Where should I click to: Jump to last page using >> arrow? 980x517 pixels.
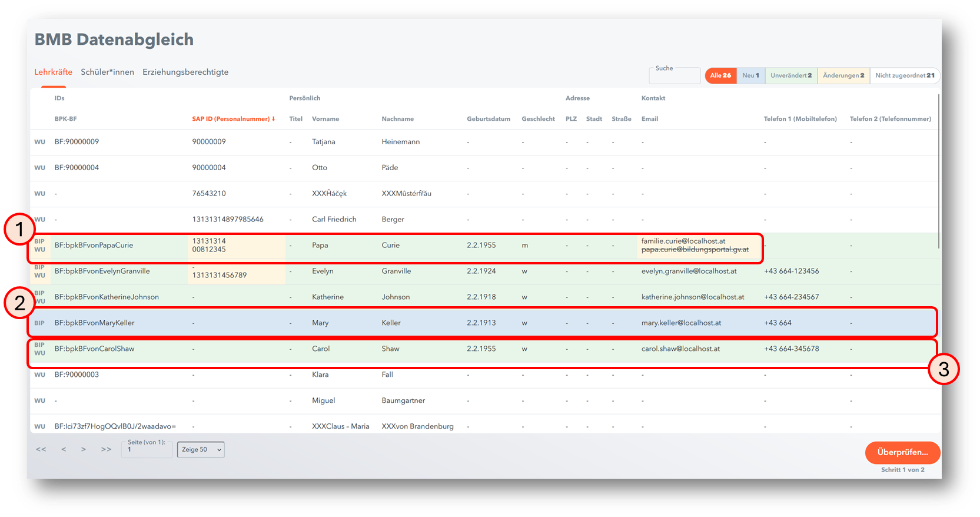click(x=106, y=449)
